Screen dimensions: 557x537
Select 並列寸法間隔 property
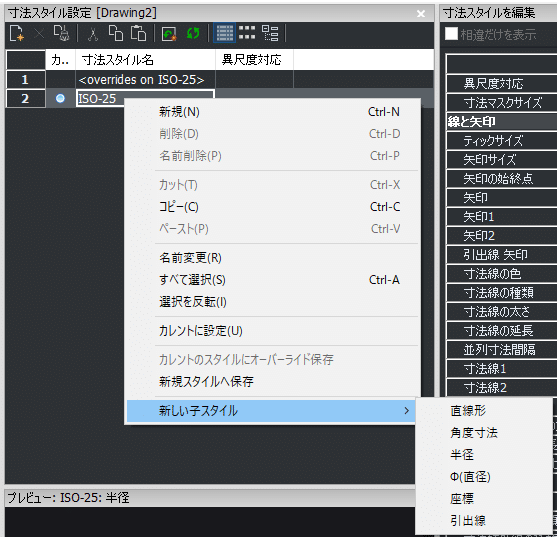502,350
